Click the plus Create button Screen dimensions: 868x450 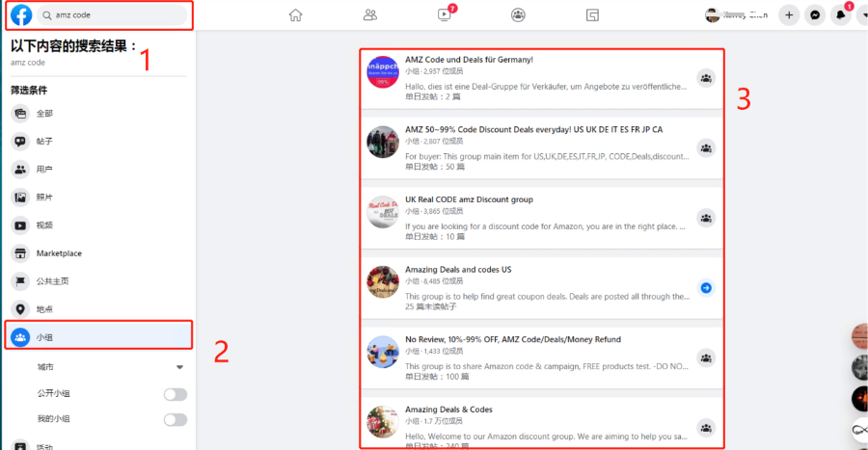click(789, 14)
